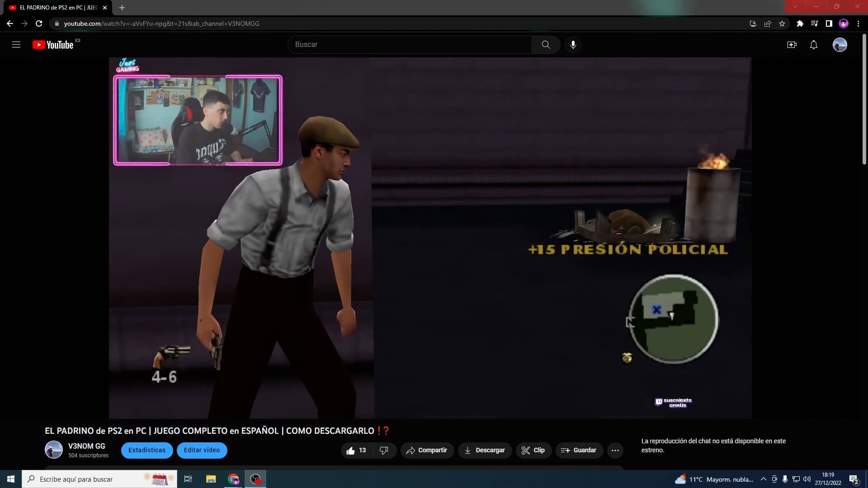Open the notifications bell
Screen dimensions: 868x488
click(813, 45)
